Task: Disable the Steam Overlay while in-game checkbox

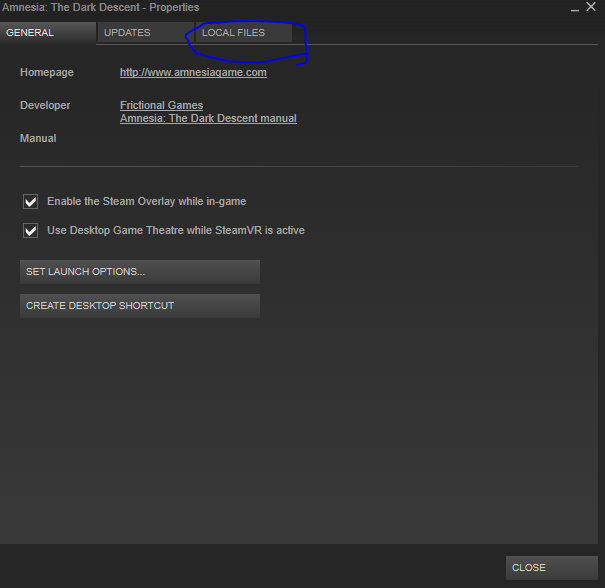Action: (x=30, y=201)
